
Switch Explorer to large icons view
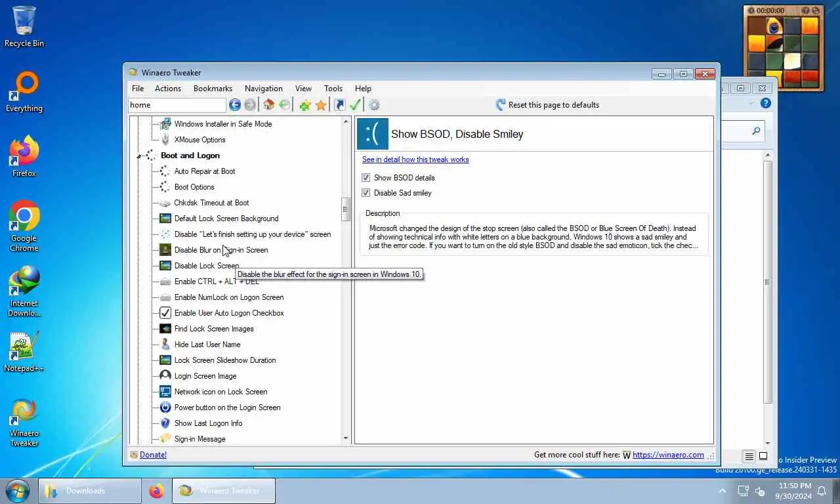763,456
